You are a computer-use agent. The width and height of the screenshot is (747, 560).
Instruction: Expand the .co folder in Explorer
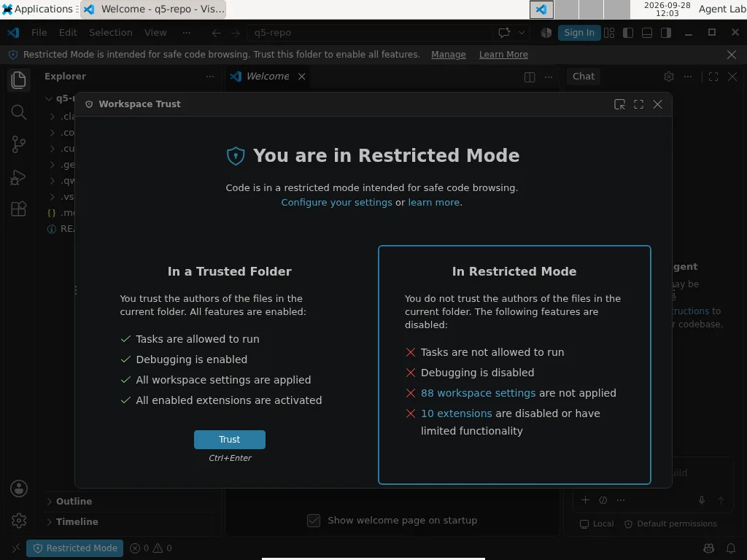point(53,133)
